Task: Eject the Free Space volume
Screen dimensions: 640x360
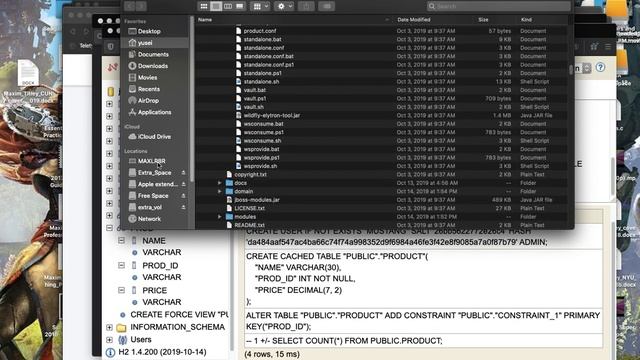Action: coord(183,196)
